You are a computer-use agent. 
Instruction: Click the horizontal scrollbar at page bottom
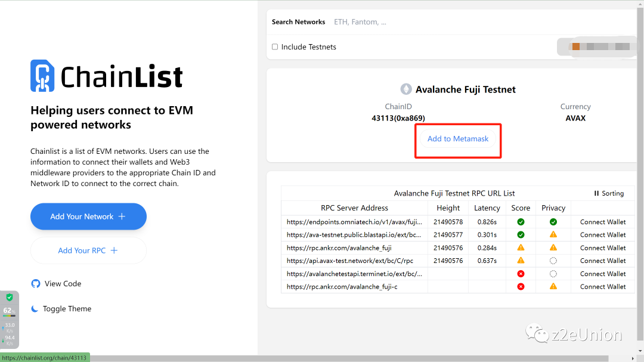[358, 358]
